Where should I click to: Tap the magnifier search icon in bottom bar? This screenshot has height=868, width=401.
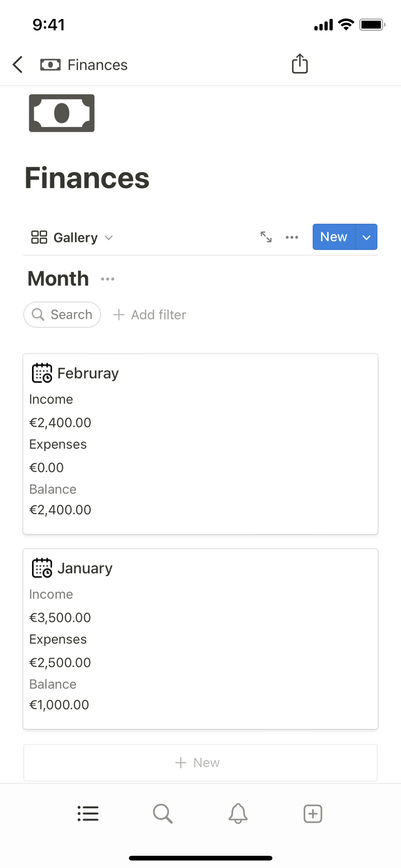click(x=163, y=813)
